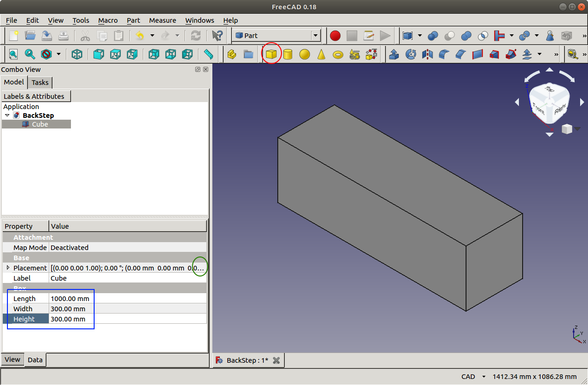Screen dimensions: 588x385
Task: Open the undo history dropdown arrow
Action: pyautogui.click(x=152, y=36)
